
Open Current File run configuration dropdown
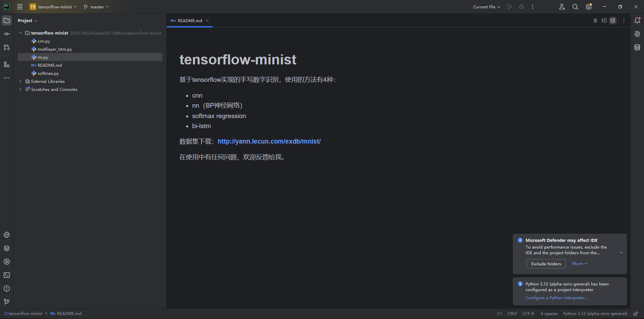(x=487, y=7)
